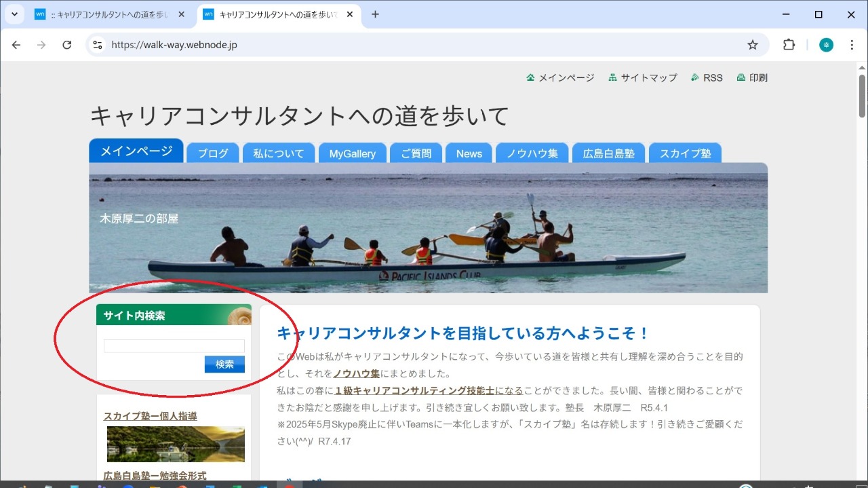This screenshot has height=488, width=868.
Task: Open the Chrome profile avatar
Action: (826, 45)
